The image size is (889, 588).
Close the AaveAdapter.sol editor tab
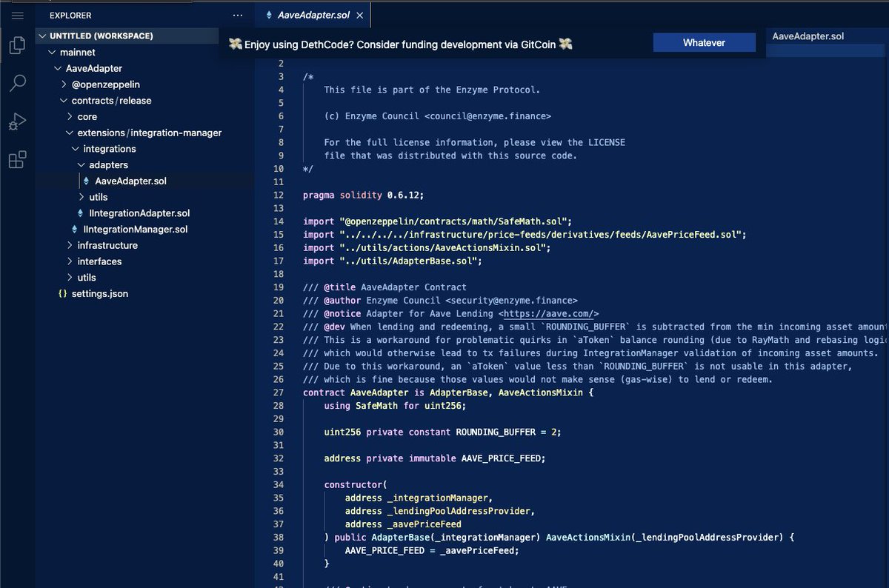[360, 15]
